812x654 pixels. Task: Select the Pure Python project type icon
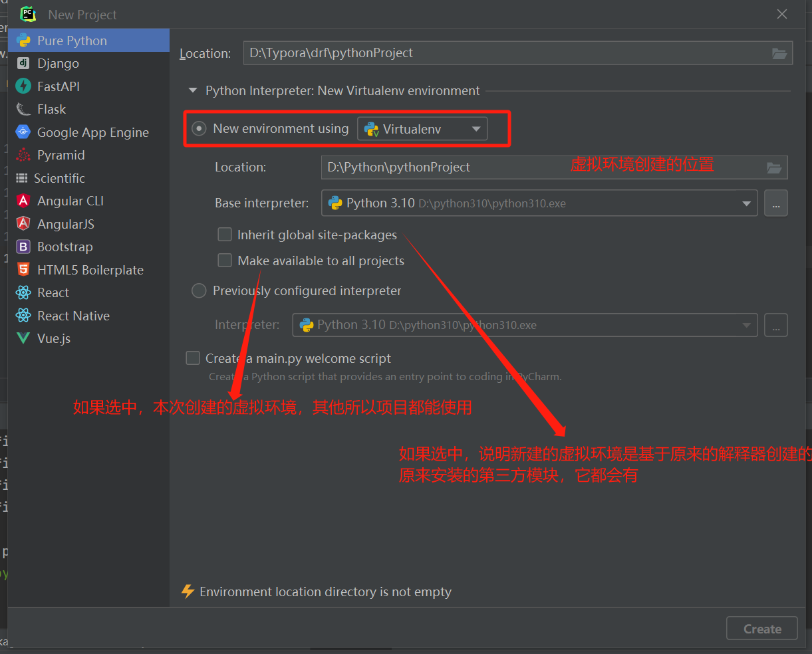tap(23, 41)
